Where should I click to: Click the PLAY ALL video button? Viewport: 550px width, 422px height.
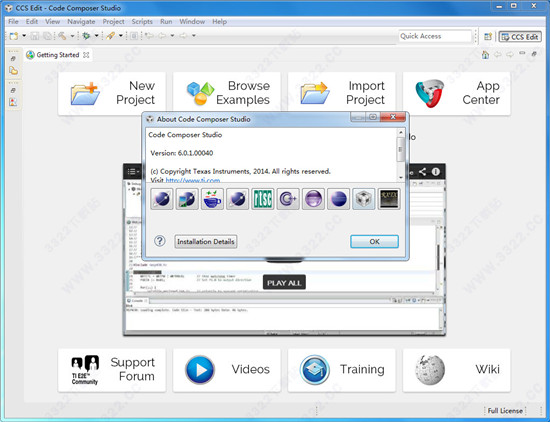(284, 283)
